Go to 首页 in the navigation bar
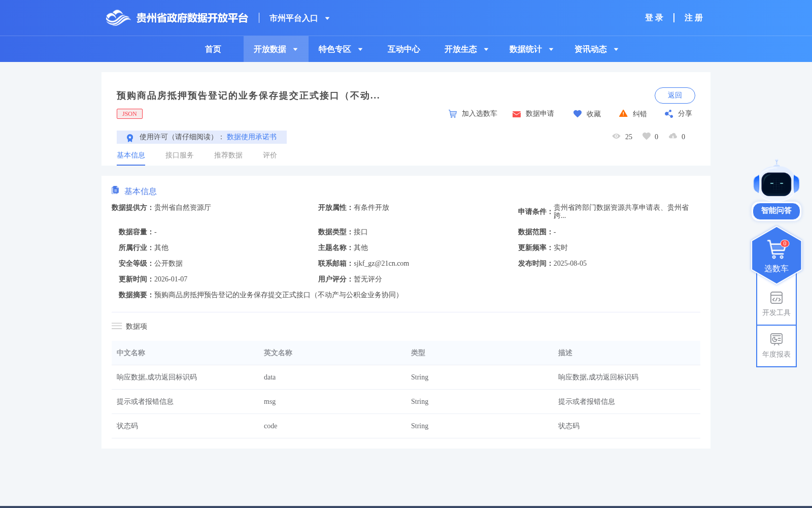Screen dimensions: 812x508 tap(213, 49)
